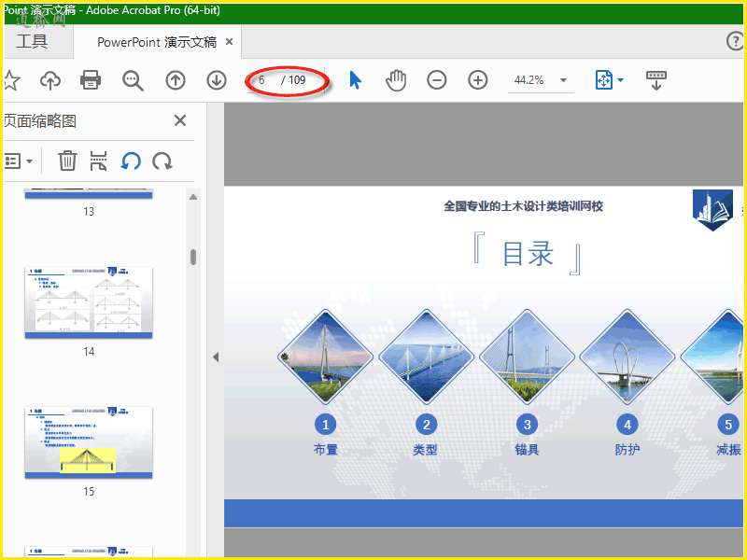
Task: Click the 类型 label text
Action: click(x=426, y=450)
